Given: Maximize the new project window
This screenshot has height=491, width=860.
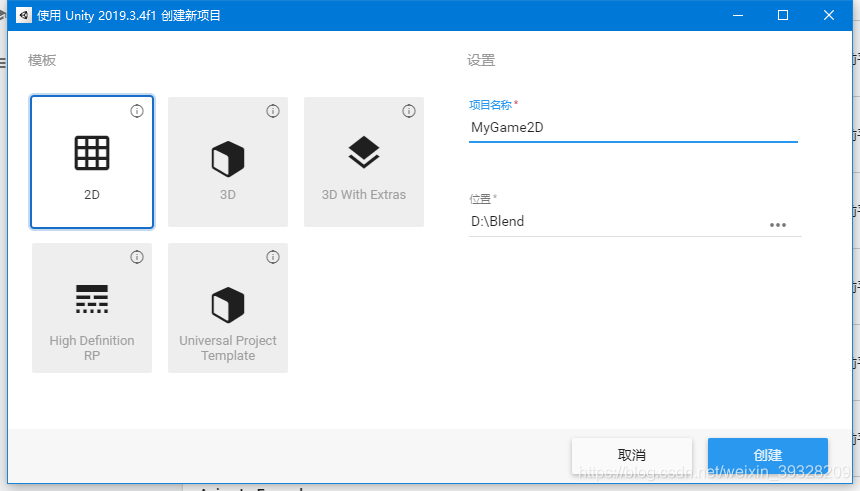Looking at the screenshot, I should [783, 15].
